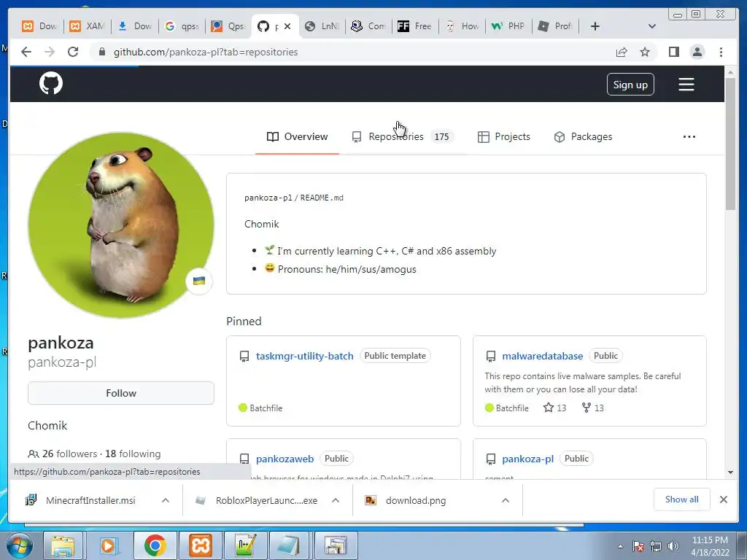
Task: Click the forks count on malwaredatabase
Action: coord(592,408)
